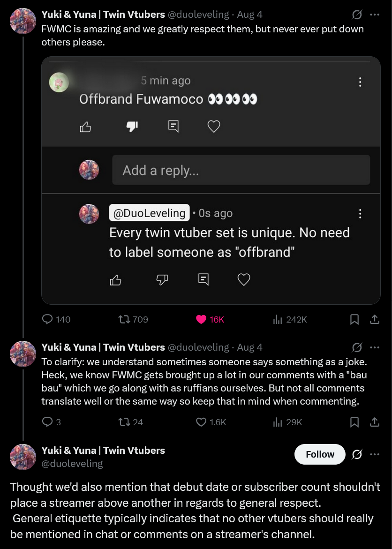The image size is (392, 549).
Task: Share the first tweet
Action: (375, 319)
